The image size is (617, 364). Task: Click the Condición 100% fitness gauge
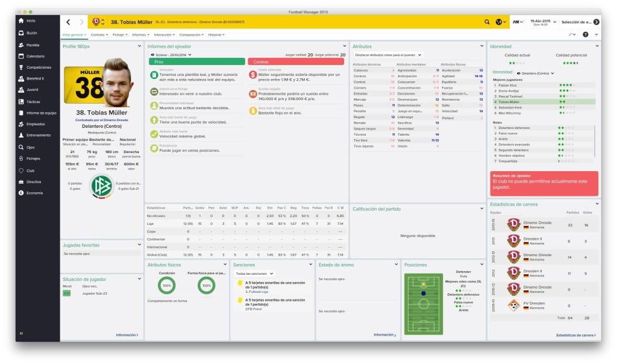tap(167, 285)
